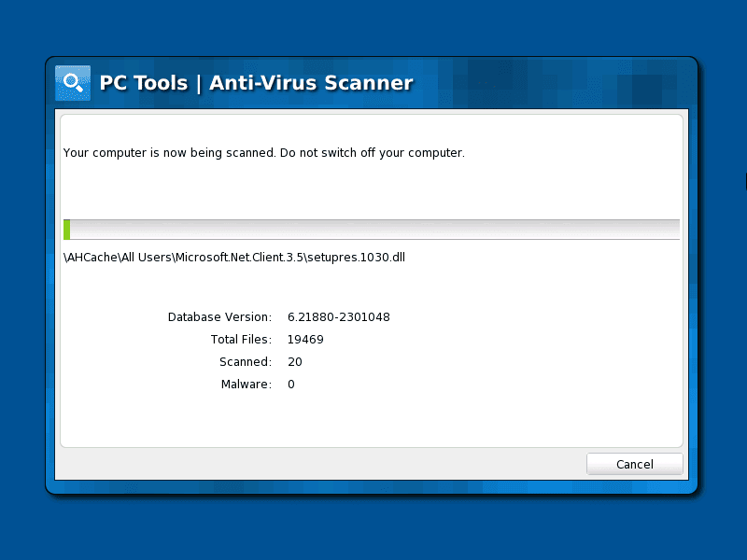
Task: Click the database version value 6.21880-2301048
Action: 339,317
